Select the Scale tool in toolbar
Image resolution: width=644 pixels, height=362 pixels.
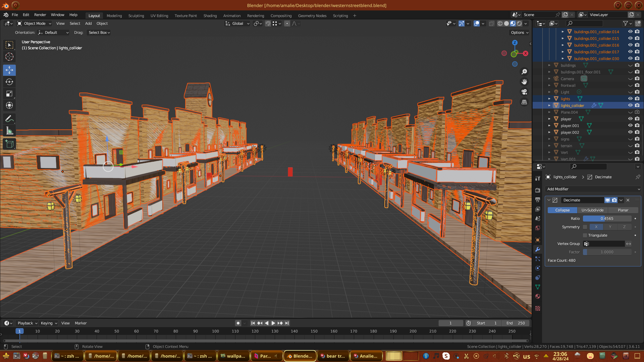point(9,94)
